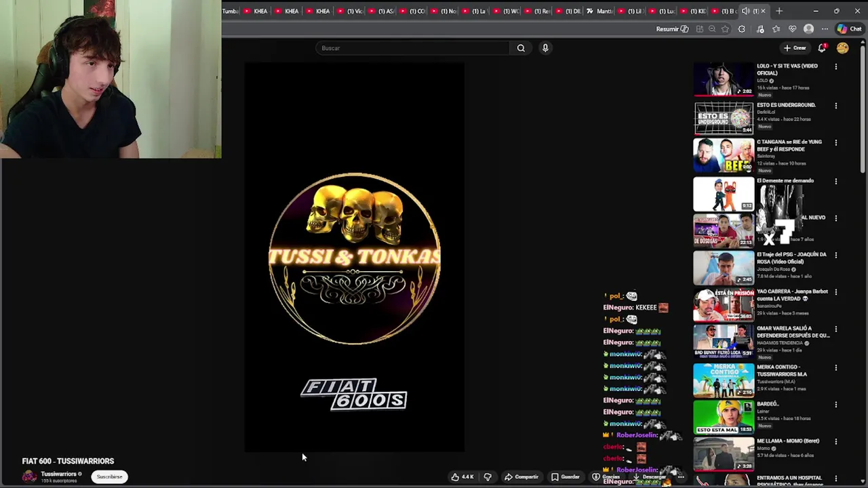The width and height of the screenshot is (868, 488).
Task: Open YAO CABRERA video thumbnail
Action: [724, 306]
